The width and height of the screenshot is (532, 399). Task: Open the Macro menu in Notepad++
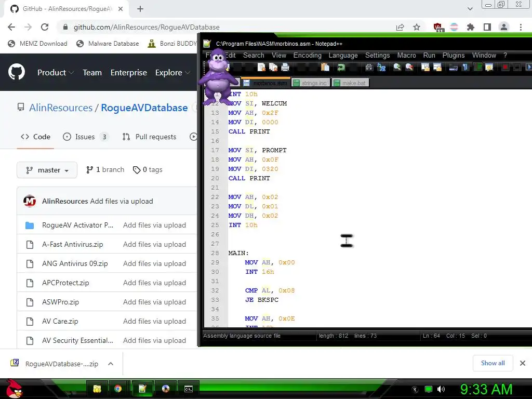click(406, 55)
